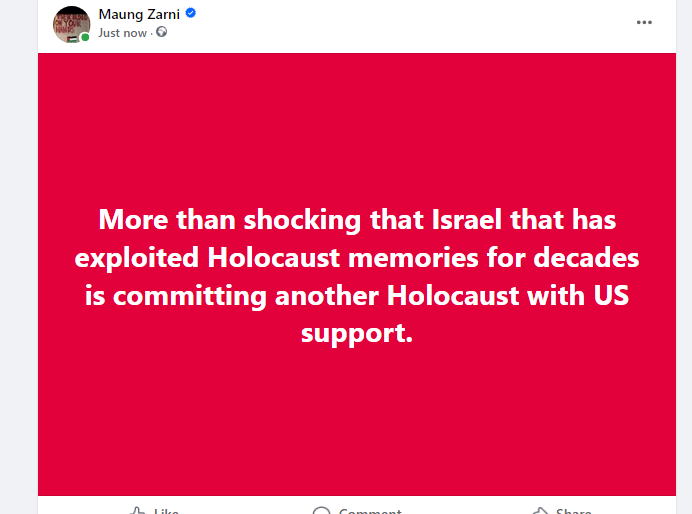Click the Like thumbs-up icon

[x=138, y=511]
